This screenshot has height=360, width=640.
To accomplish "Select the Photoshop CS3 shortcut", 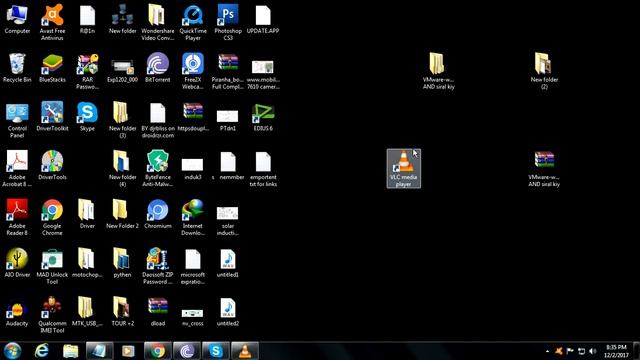I will 228,22.
